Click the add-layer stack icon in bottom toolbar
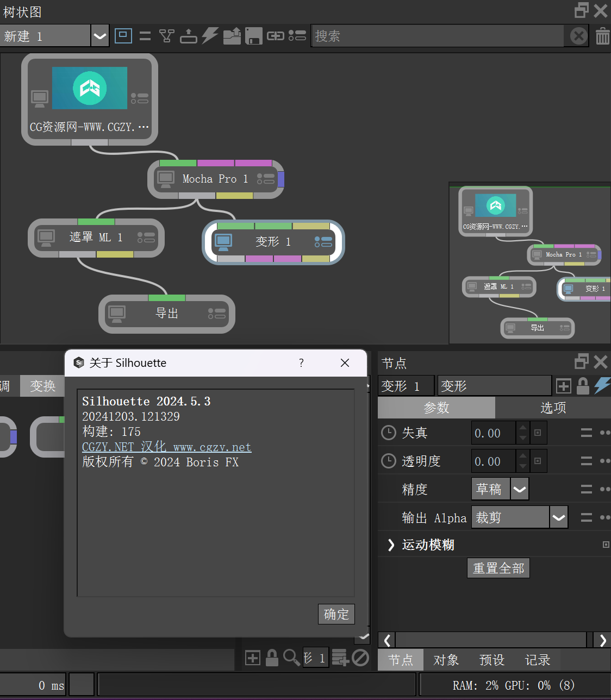 [340, 658]
